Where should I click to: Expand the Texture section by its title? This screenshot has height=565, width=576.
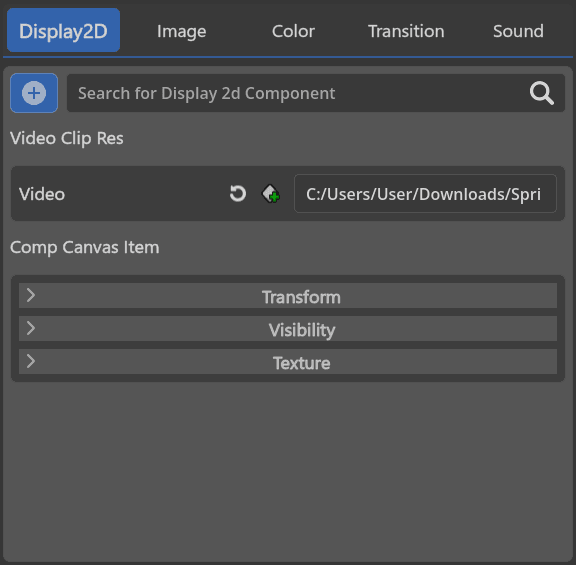point(302,363)
